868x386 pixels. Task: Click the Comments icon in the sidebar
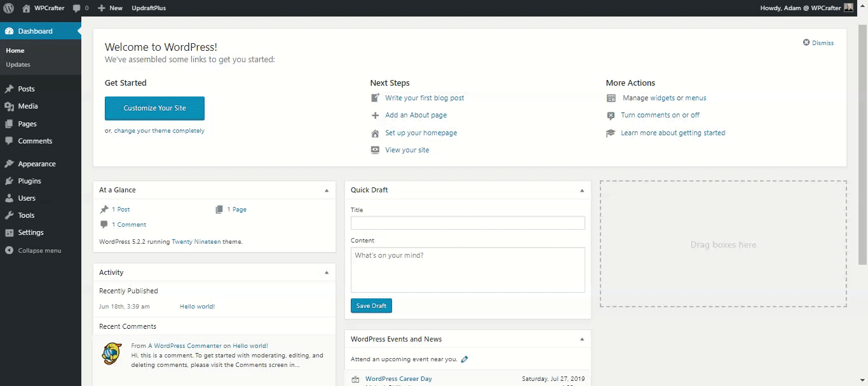pyautogui.click(x=9, y=141)
